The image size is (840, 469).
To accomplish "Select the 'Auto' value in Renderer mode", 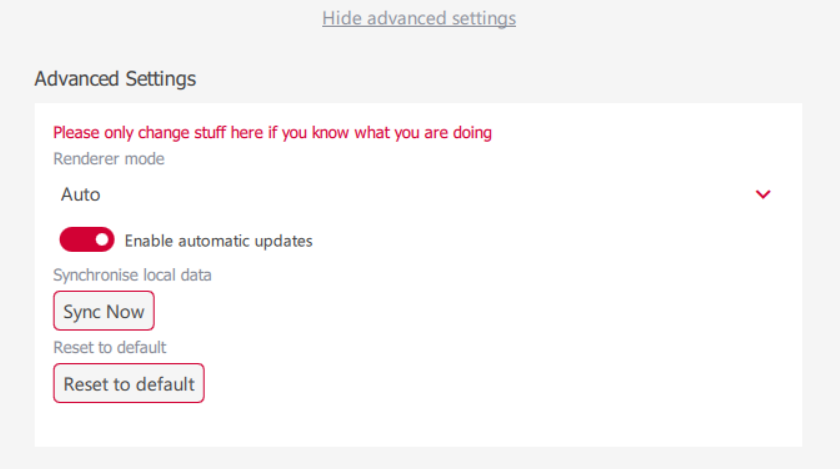I will pos(80,195).
